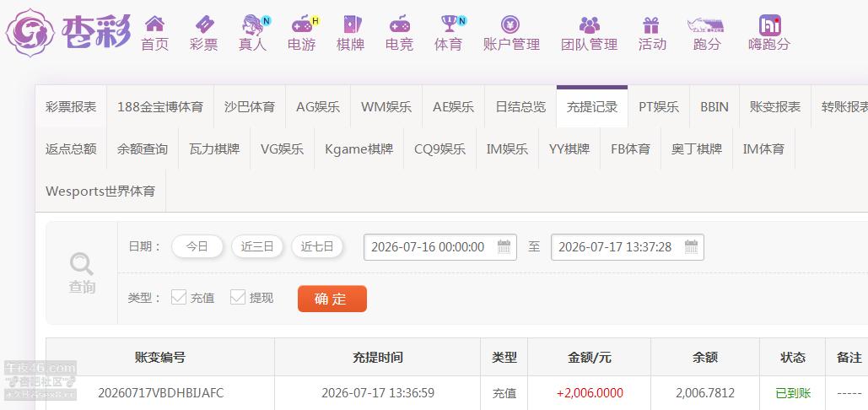Click the 查询 magnifier search icon
The image size is (868, 410).
[x=81, y=264]
